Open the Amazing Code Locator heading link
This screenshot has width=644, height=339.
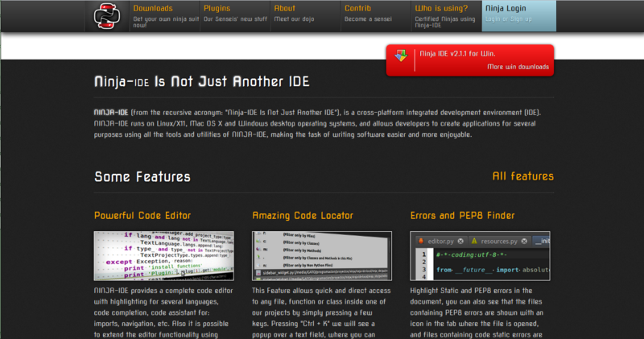click(x=303, y=215)
